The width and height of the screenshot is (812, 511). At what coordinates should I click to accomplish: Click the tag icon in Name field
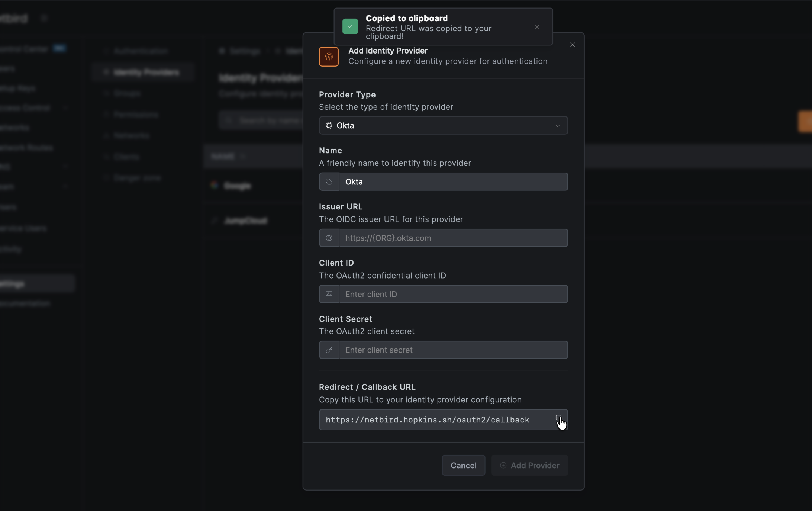pos(329,182)
